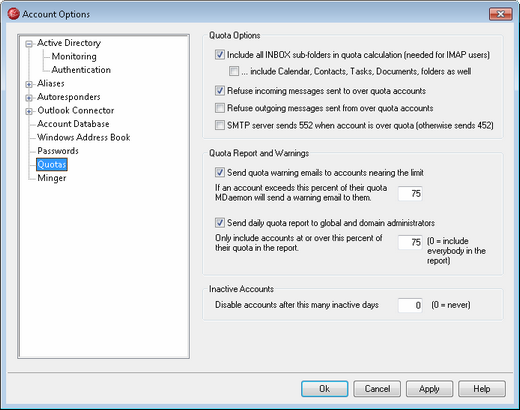Toggle Send quota warning emails checkbox

click(x=220, y=172)
